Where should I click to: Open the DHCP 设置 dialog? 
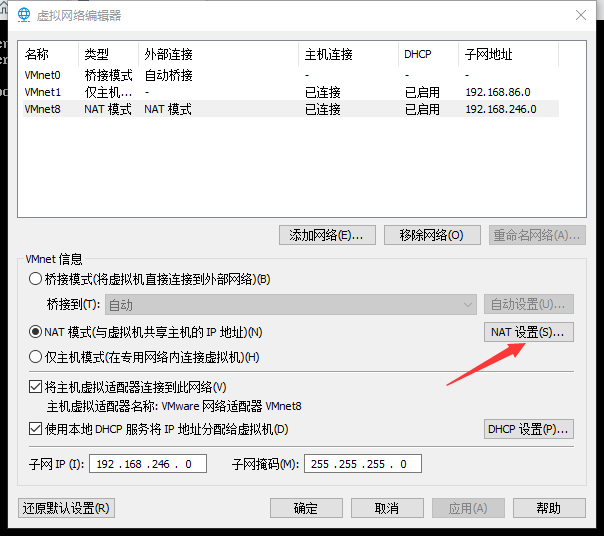tap(528, 429)
